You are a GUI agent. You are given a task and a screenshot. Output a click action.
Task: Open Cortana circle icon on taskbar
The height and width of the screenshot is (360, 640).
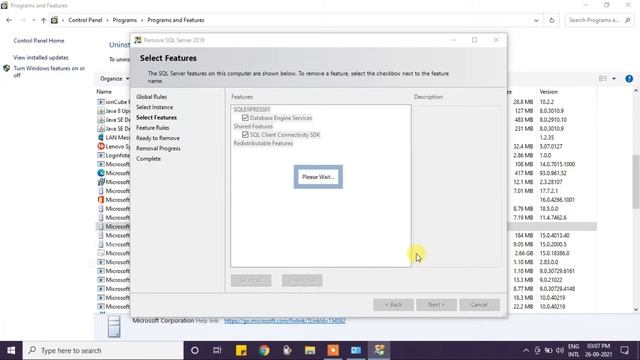[195, 350]
